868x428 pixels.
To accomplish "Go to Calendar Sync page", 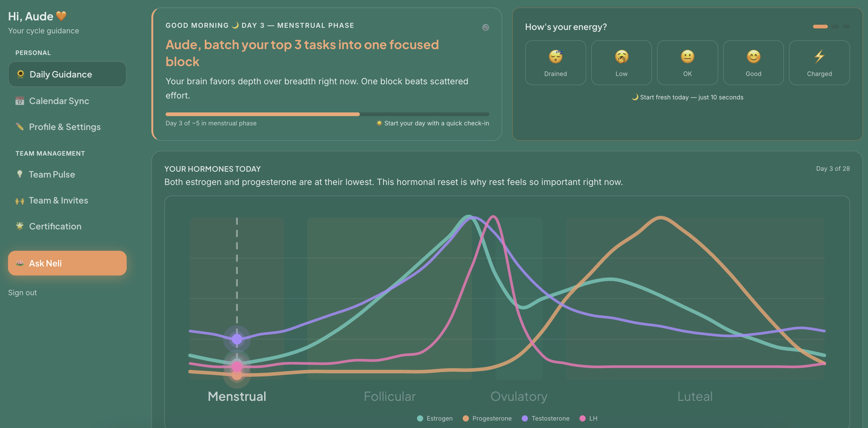I will [x=59, y=101].
